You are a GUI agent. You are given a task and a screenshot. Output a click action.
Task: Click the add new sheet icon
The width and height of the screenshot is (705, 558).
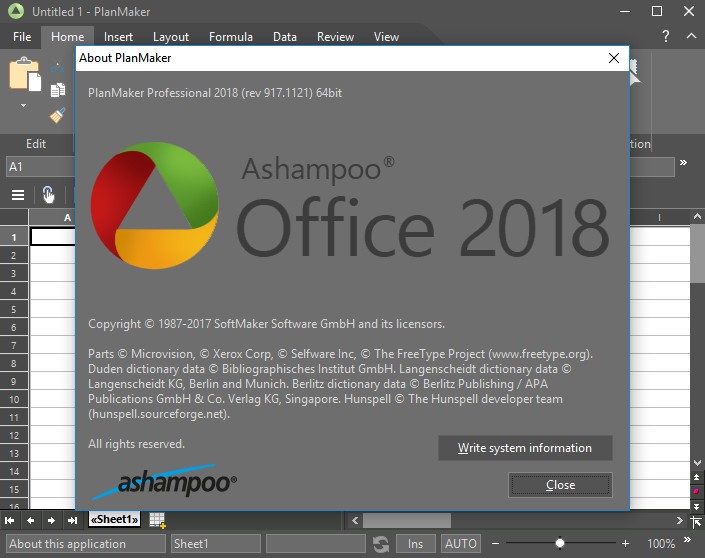tap(157, 520)
